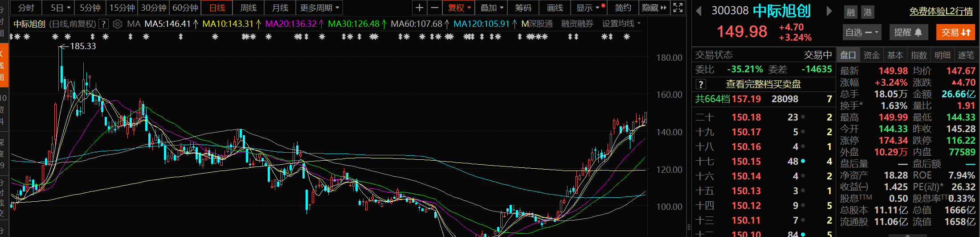Toggle 融资融券 overlay

pyautogui.click(x=577, y=24)
